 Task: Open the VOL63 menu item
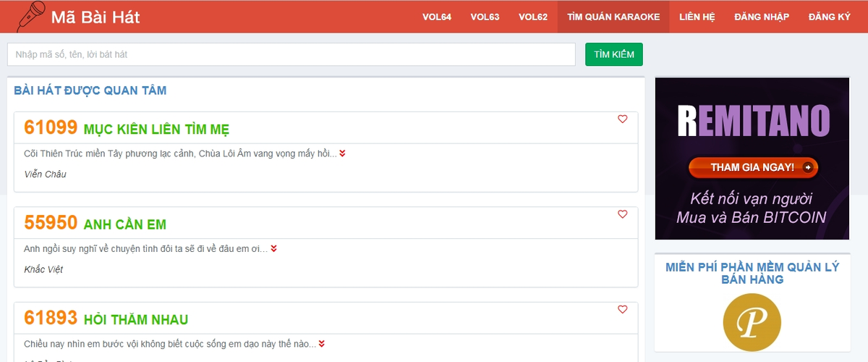point(485,17)
